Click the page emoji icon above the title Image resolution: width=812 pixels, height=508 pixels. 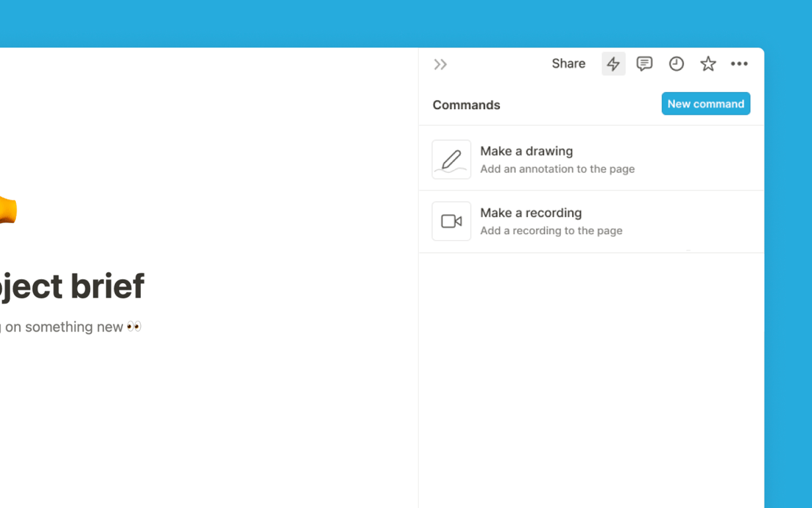[x=7, y=211]
